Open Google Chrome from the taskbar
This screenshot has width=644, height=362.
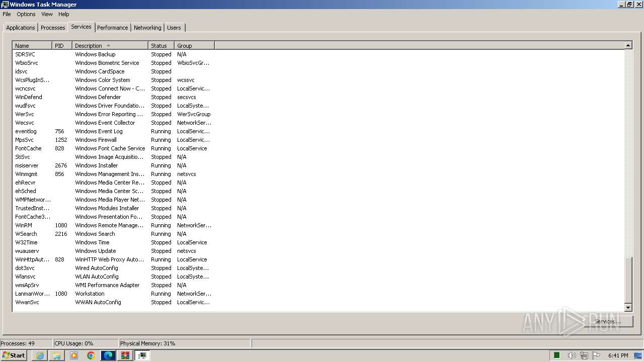[x=91, y=355]
